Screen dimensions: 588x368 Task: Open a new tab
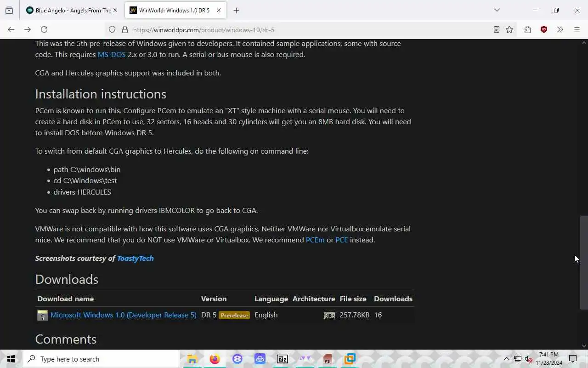point(236,10)
